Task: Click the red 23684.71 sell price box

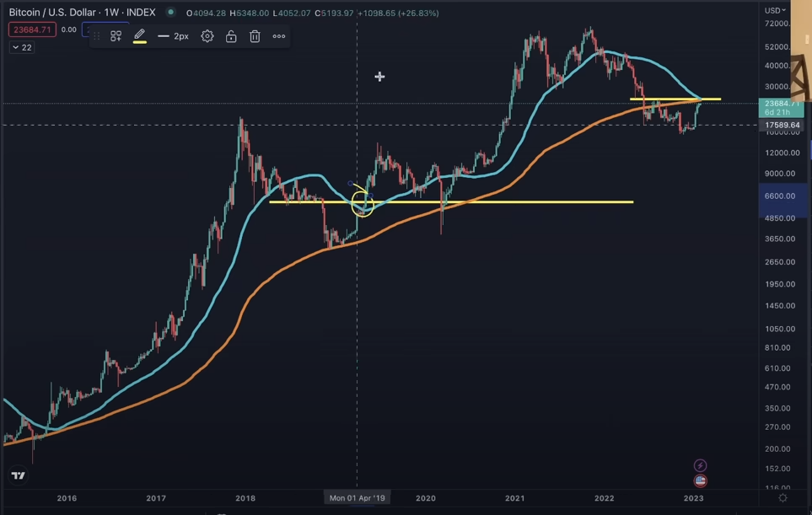Action: 32,30
